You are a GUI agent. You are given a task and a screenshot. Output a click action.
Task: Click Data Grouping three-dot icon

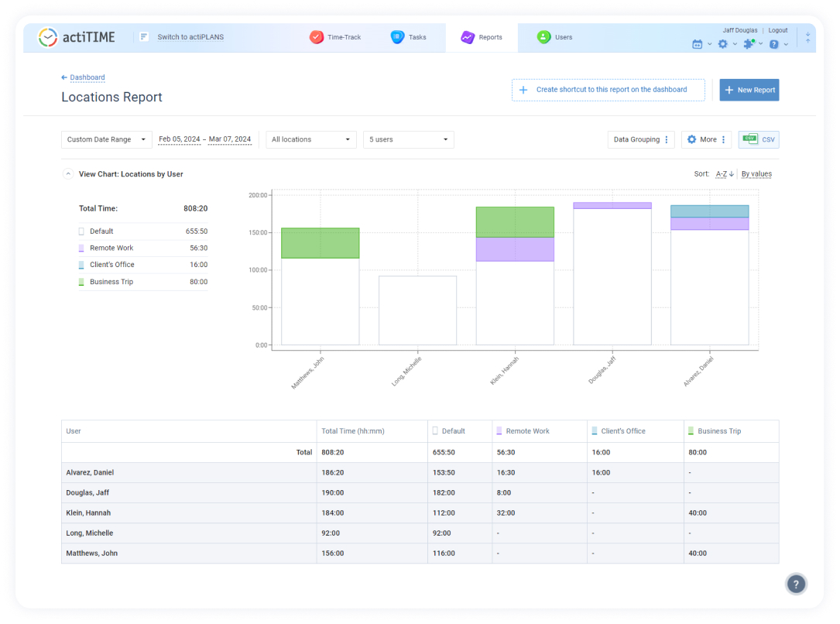pos(667,139)
